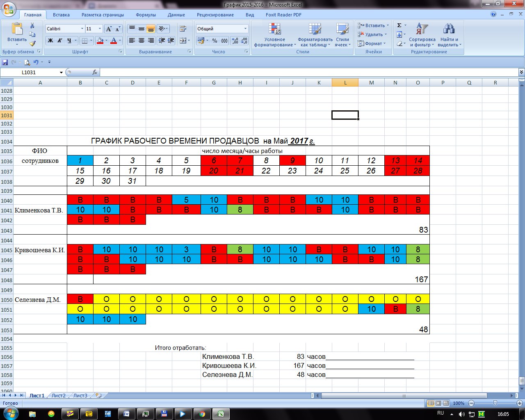Switch to the Лист2 sheet tab
This screenshot has width=525, height=420.
tap(58, 396)
